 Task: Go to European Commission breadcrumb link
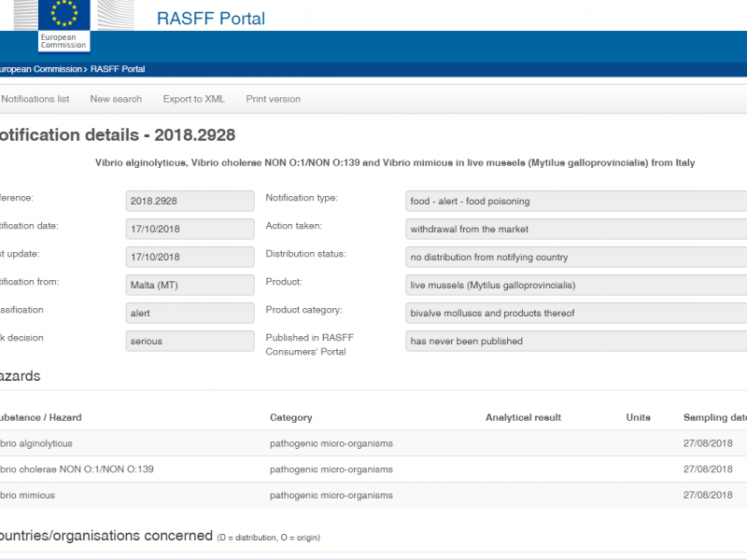[x=41, y=69]
